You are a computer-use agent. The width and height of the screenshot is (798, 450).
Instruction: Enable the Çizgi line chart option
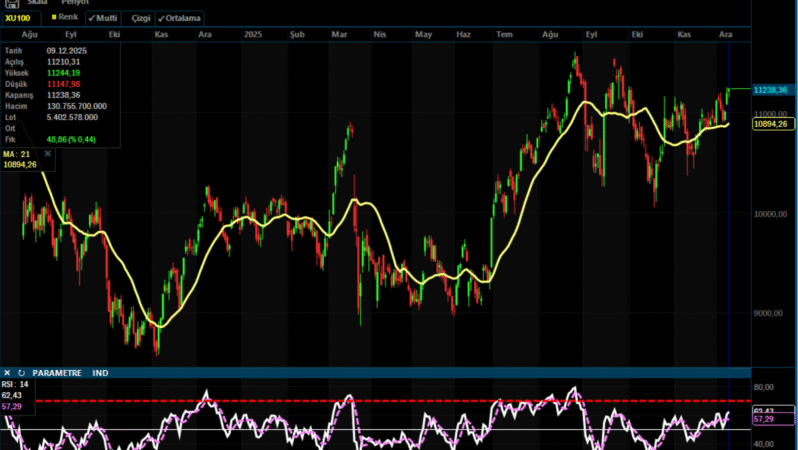point(138,18)
